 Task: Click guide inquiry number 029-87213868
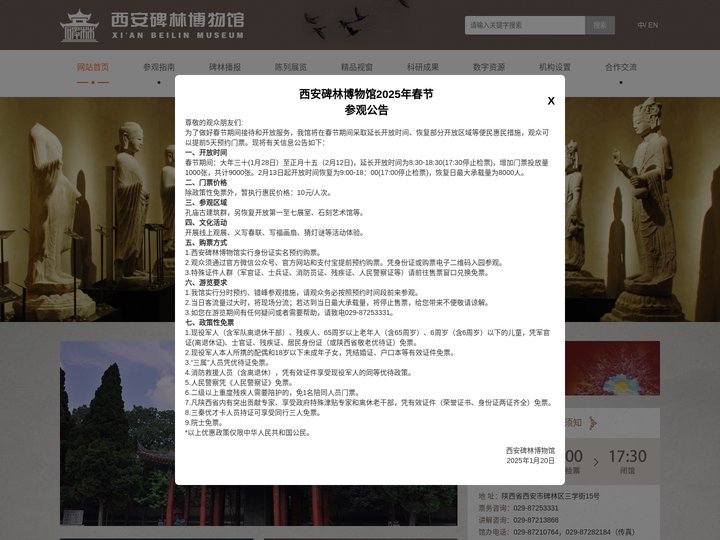pyautogui.click(x=536, y=520)
